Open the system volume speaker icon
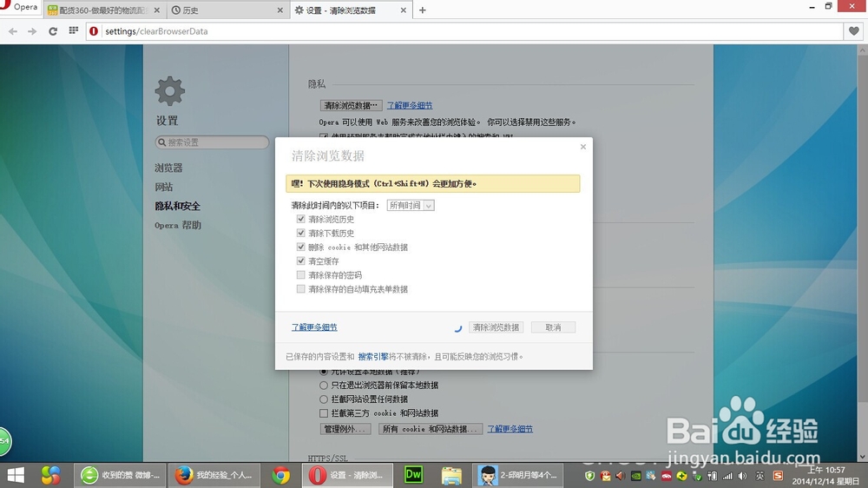The width and height of the screenshot is (868, 488). click(742, 476)
